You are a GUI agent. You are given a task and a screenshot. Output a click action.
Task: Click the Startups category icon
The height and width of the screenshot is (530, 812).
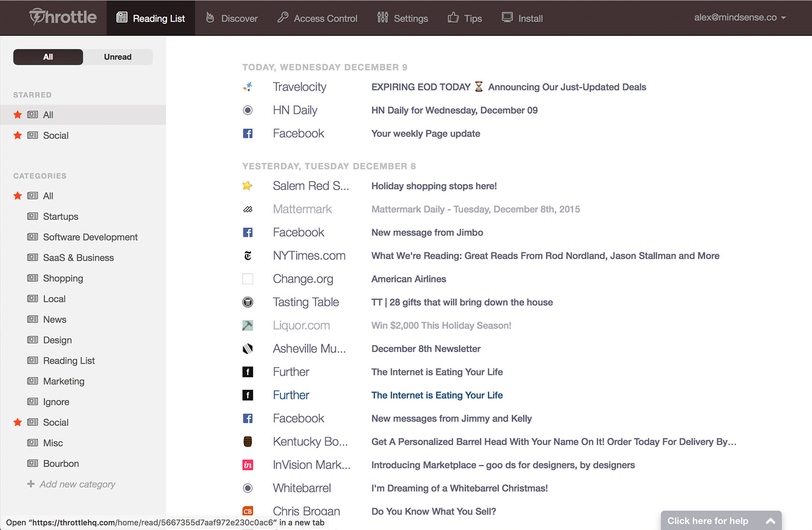(32, 216)
